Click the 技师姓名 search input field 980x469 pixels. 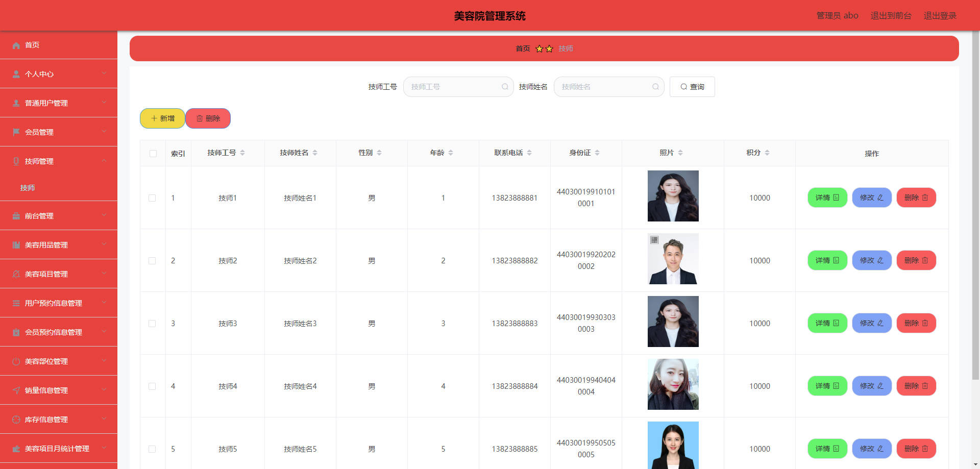tap(609, 87)
